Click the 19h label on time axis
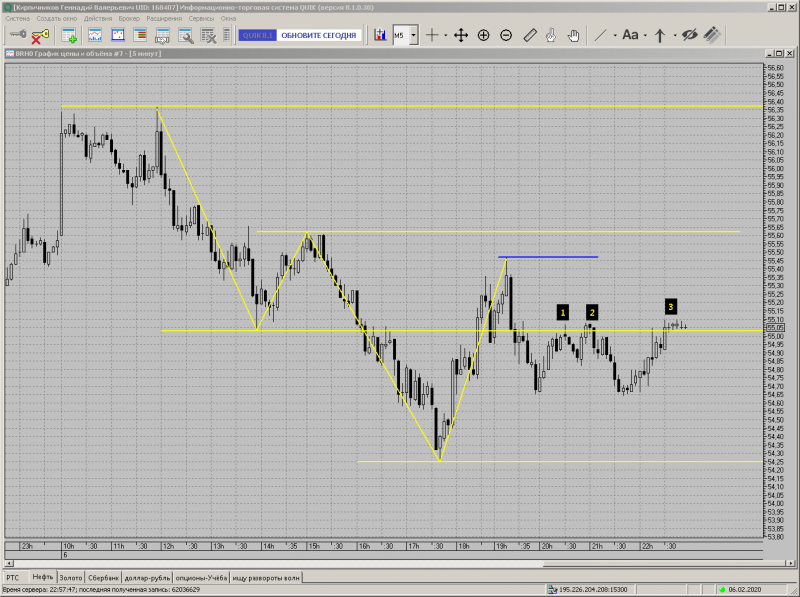The height and width of the screenshot is (597, 800). [502, 546]
